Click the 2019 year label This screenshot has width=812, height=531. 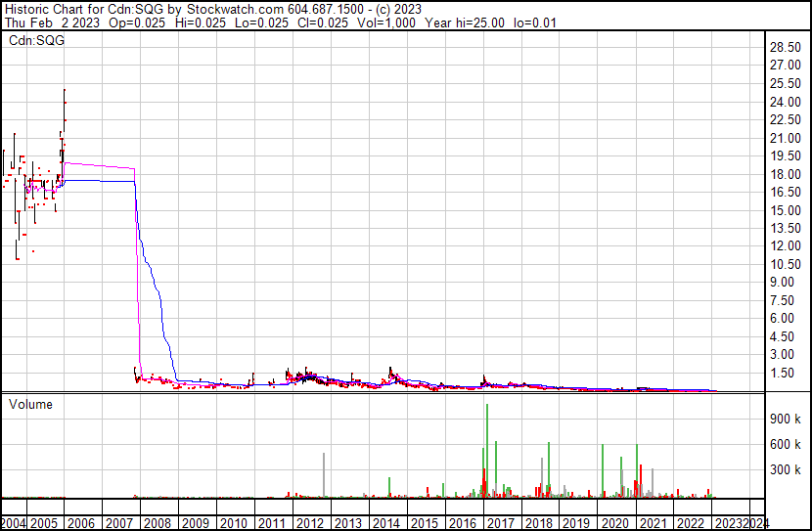pos(576,523)
